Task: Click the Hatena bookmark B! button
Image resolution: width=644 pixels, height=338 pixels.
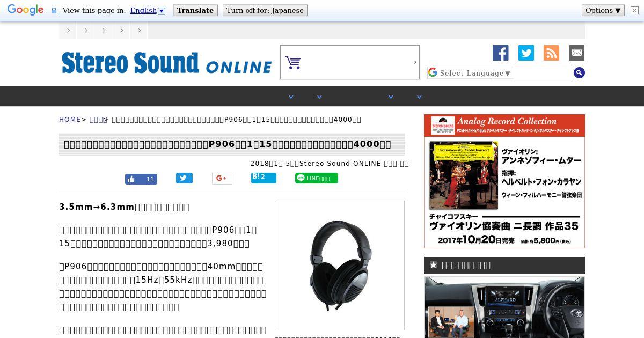Action: click(x=264, y=178)
